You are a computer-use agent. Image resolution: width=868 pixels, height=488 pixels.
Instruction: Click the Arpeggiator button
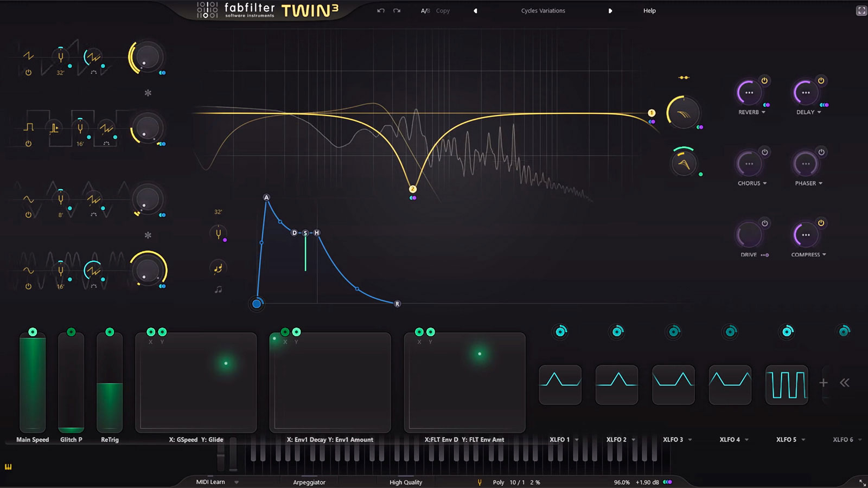coord(309,482)
